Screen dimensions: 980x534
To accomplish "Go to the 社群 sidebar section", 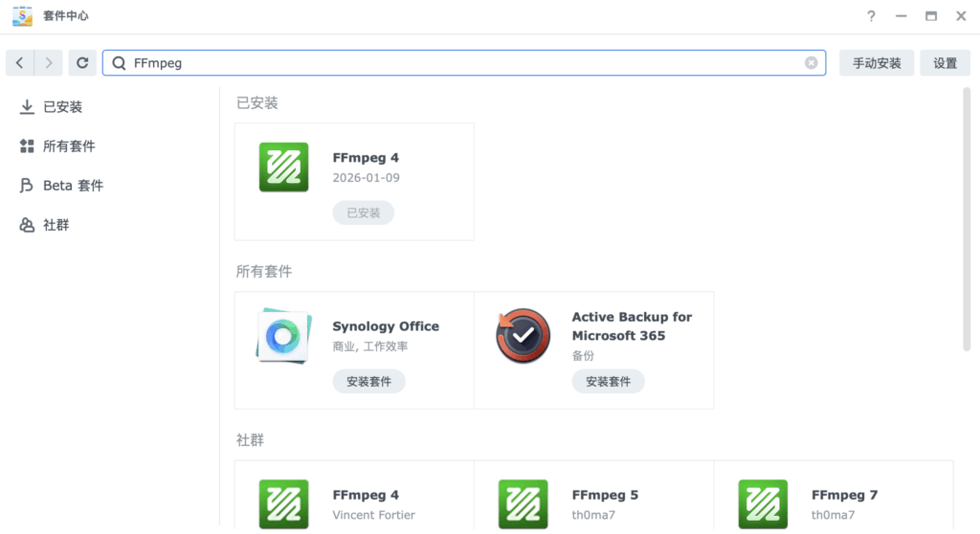I will point(56,225).
